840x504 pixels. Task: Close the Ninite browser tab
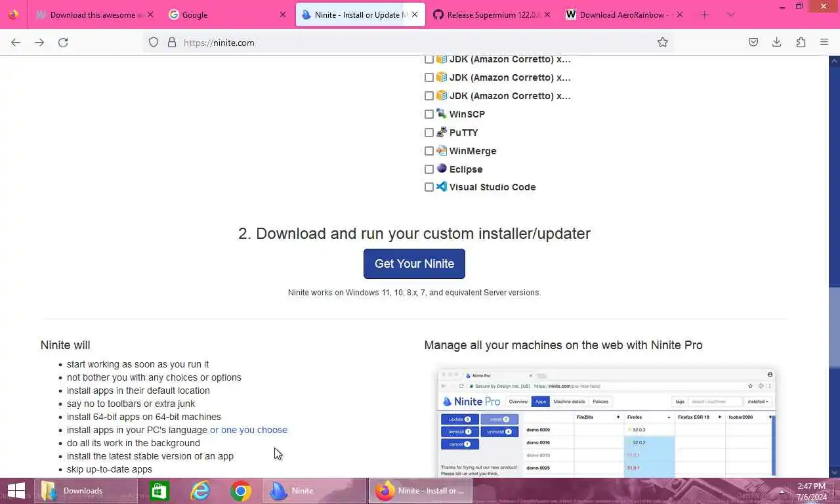point(414,14)
